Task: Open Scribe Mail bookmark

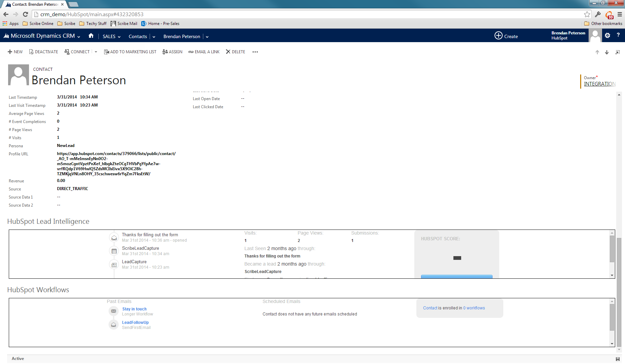Action: (x=124, y=24)
